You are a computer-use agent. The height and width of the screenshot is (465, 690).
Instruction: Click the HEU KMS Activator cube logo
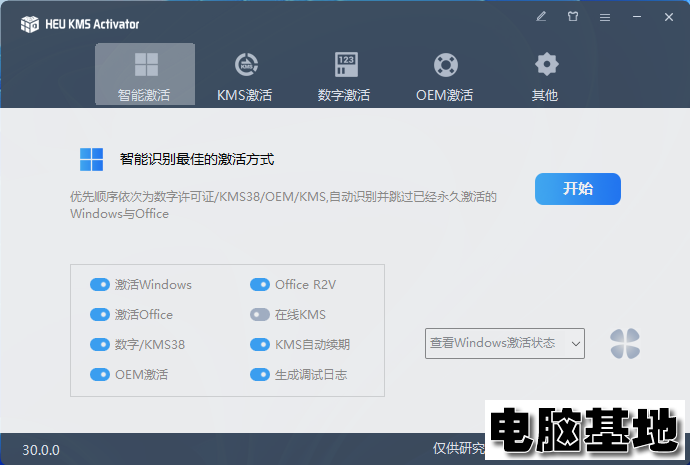click(29, 24)
